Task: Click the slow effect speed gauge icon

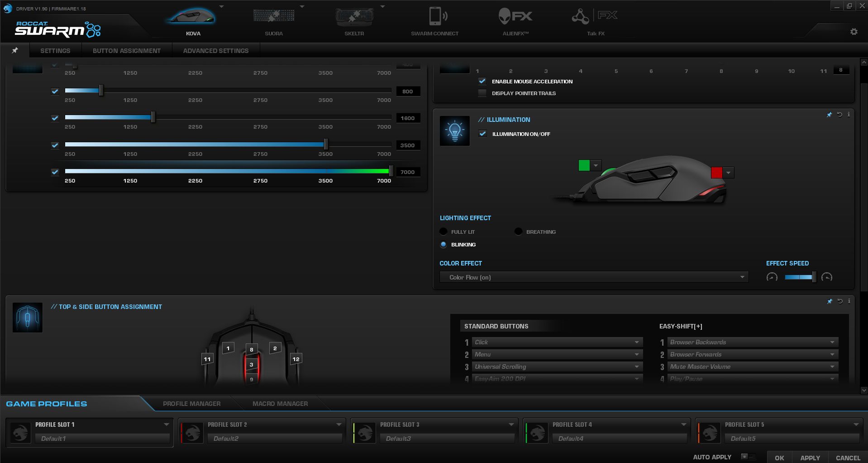Action: tap(772, 277)
